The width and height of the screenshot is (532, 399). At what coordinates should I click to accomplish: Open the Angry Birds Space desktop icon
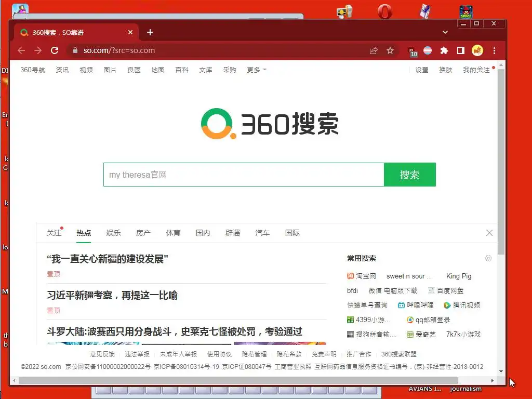[x=466, y=11]
